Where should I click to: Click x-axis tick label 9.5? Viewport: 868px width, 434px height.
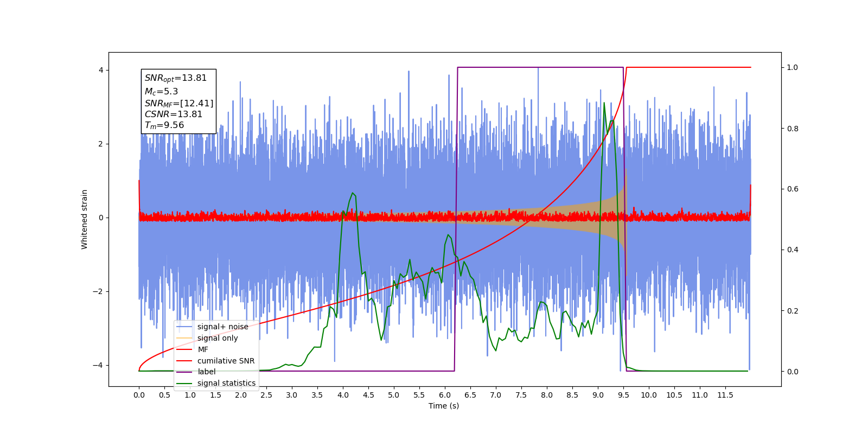[x=623, y=395]
